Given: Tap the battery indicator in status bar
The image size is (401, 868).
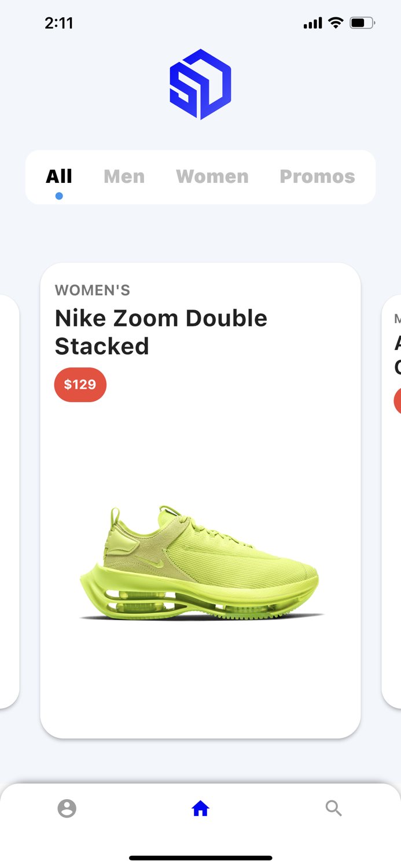Looking at the screenshot, I should click(362, 23).
